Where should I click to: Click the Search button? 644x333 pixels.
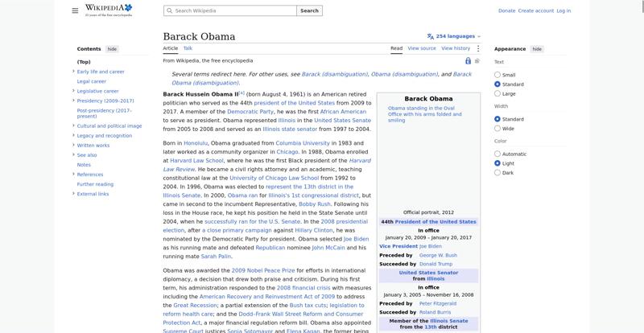click(x=309, y=10)
